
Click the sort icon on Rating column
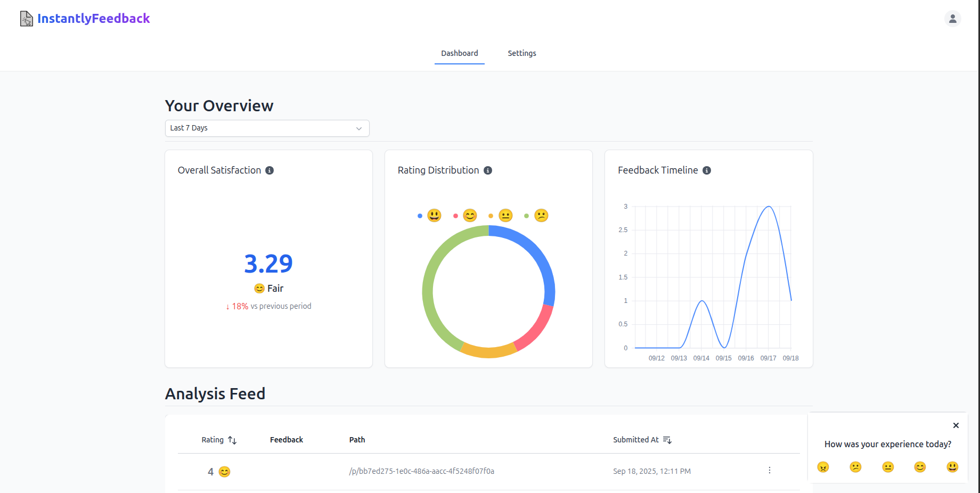coord(232,440)
